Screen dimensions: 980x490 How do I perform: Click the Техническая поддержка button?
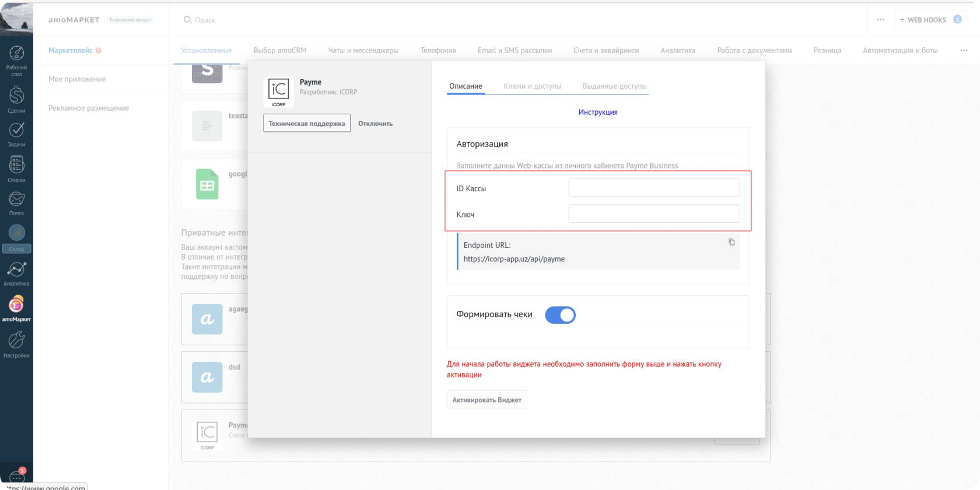coord(307,123)
